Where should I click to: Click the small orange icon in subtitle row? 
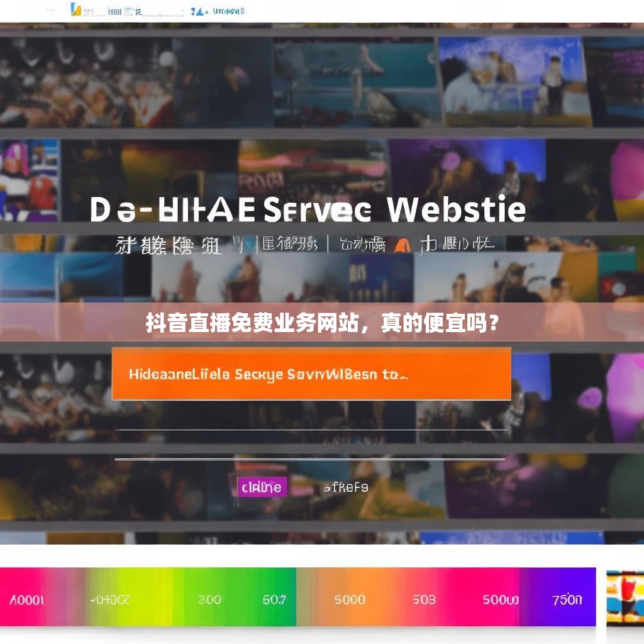click(x=402, y=245)
